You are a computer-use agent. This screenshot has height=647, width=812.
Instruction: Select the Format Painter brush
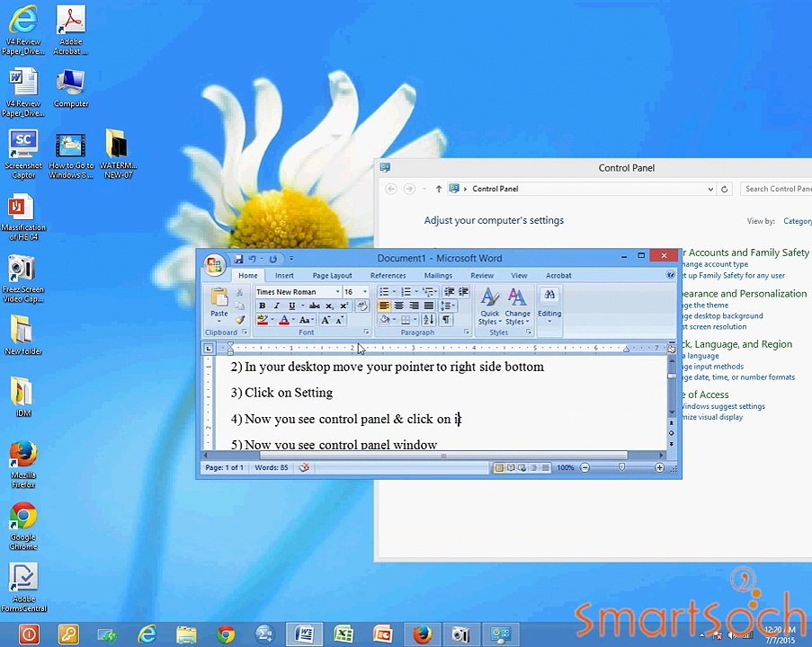(240, 319)
